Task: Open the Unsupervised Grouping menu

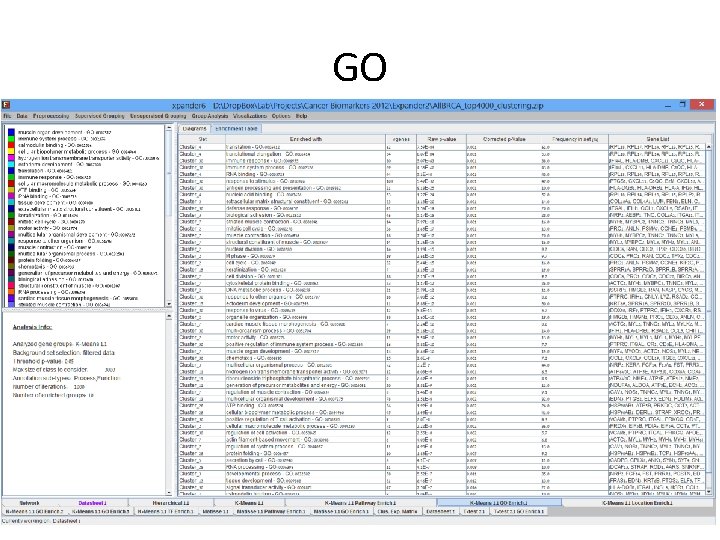Action: (x=158, y=116)
